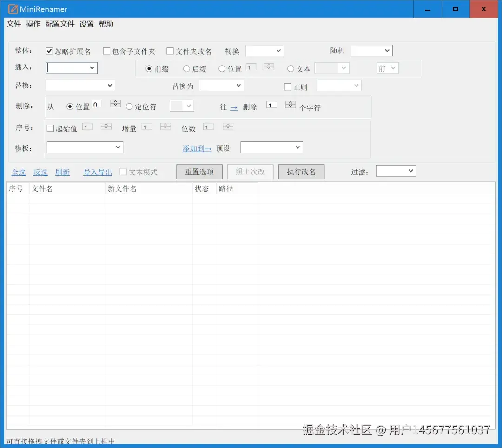The height and width of the screenshot is (448, 502).
Task: Toggle the delete direction arrow link
Action: point(234,107)
